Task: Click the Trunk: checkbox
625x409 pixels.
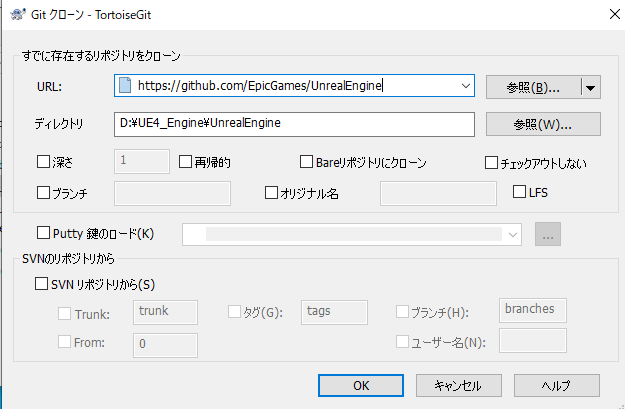Action: click(x=65, y=313)
